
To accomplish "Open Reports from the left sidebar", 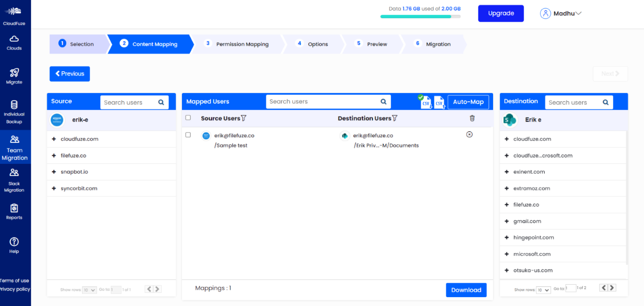I will click(x=14, y=212).
